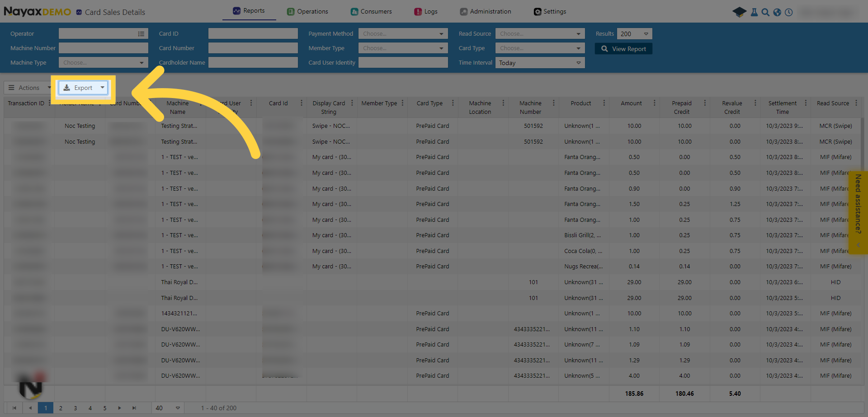Select the Nugs Recrea product cell
The width and height of the screenshot is (868, 417).
click(x=583, y=267)
